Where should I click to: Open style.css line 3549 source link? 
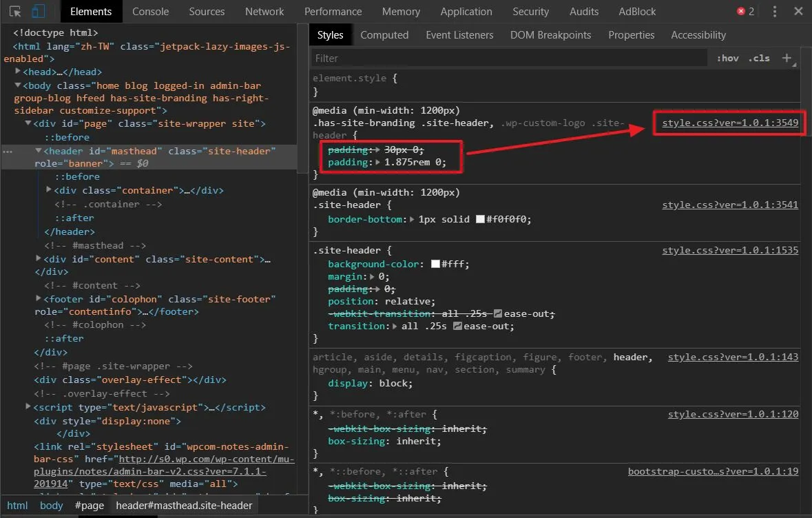click(730, 123)
